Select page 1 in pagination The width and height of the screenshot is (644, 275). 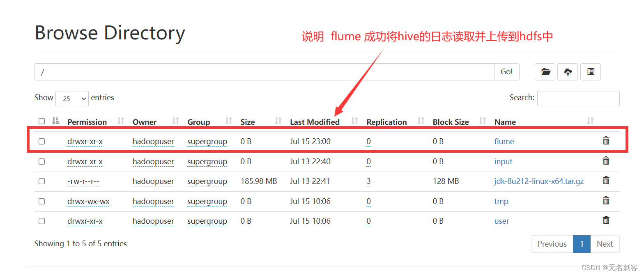[x=582, y=244]
